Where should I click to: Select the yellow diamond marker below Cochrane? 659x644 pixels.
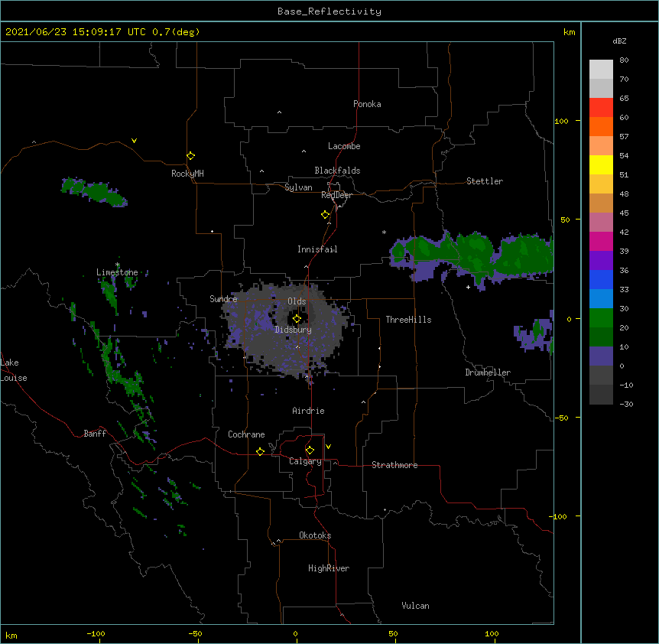[260, 451]
